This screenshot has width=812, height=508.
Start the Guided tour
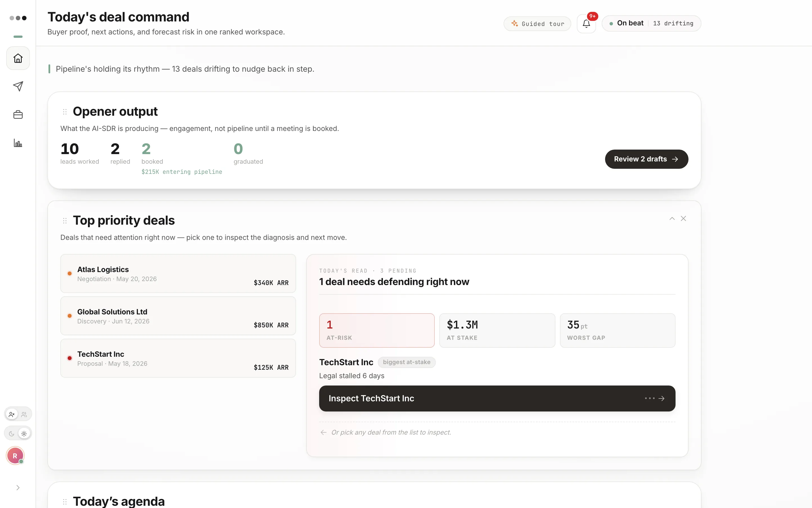point(537,23)
